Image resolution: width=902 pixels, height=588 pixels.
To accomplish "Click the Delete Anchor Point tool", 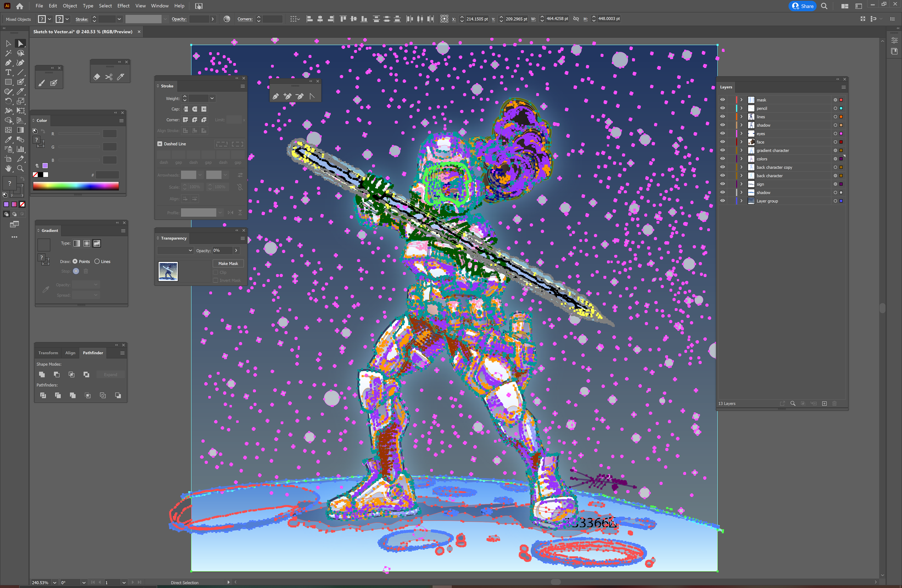I will (300, 96).
